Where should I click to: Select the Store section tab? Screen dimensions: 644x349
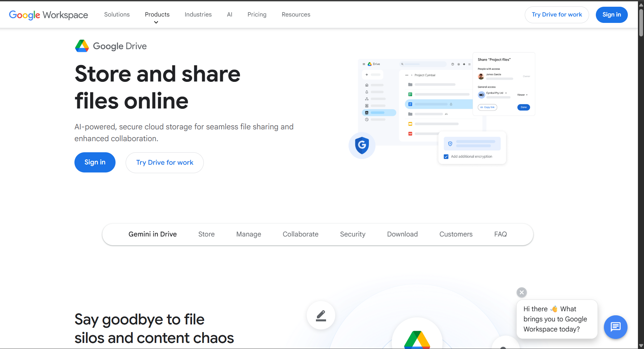206,234
